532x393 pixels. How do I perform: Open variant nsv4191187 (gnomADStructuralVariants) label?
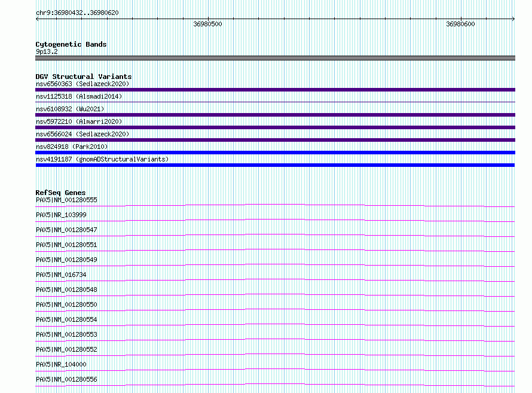(102, 159)
